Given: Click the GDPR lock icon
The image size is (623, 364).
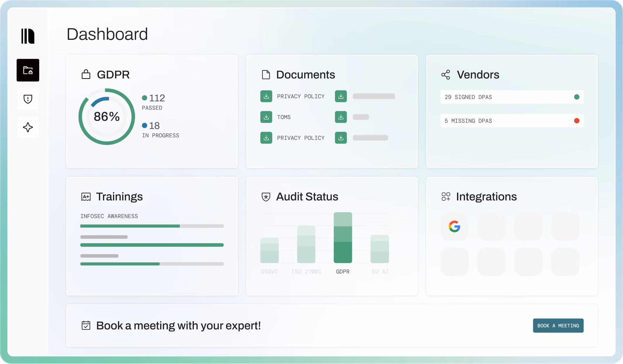Looking at the screenshot, I should pos(86,74).
